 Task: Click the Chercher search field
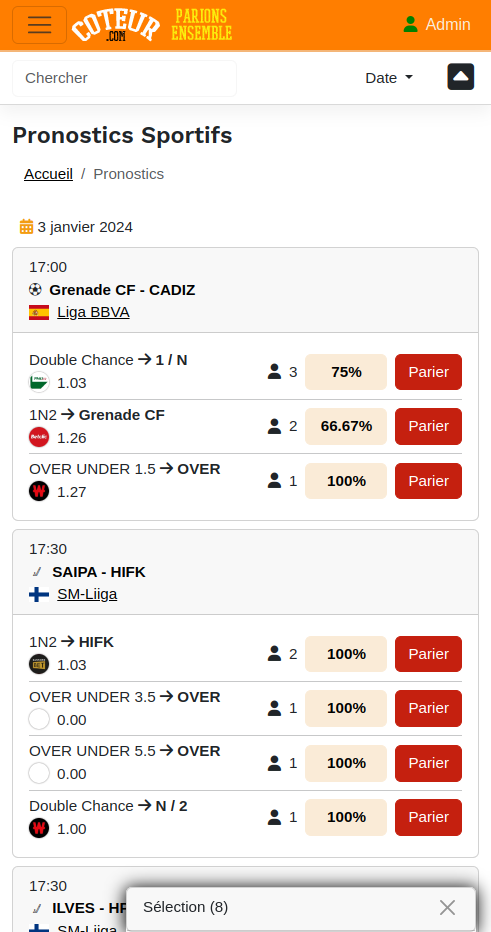pos(124,78)
